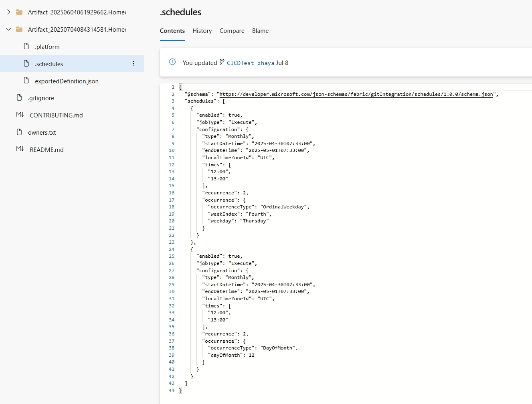Viewport: 532px width, 404px height.
Task: Click the dayOfMonth value 12
Action: (251, 355)
